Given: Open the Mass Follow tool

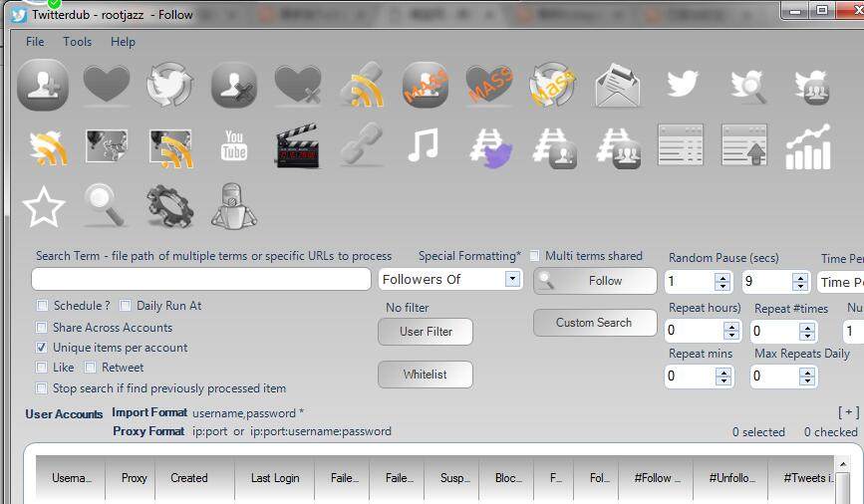Looking at the screenshot, I should 425,85.
